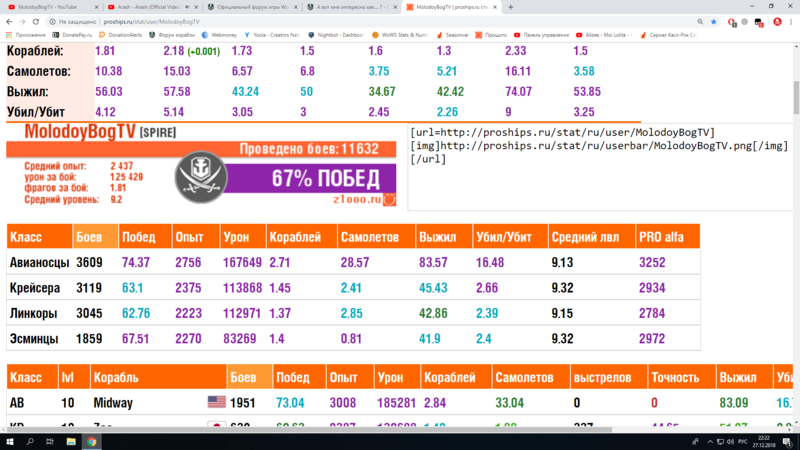Click the browser back arrow
This screenshot has height=450, width=800.
tap(8, 20)
